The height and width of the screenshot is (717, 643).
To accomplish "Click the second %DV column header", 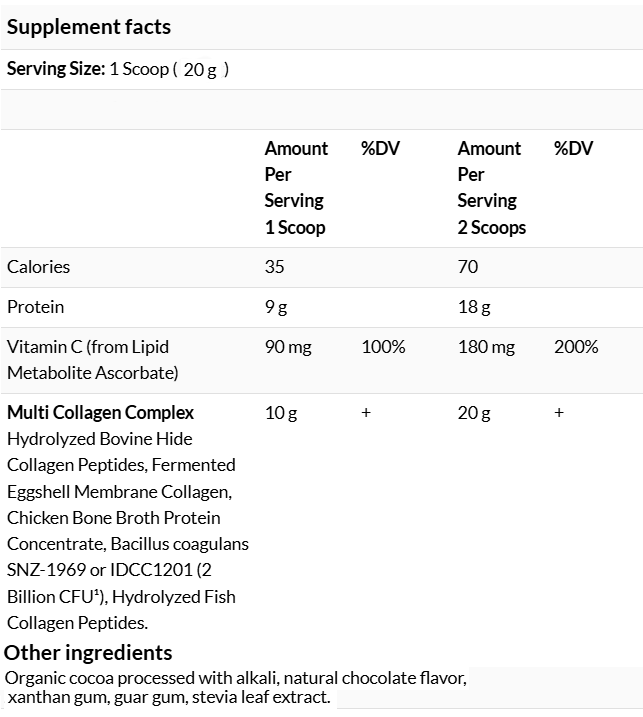I will pos(573,149).
